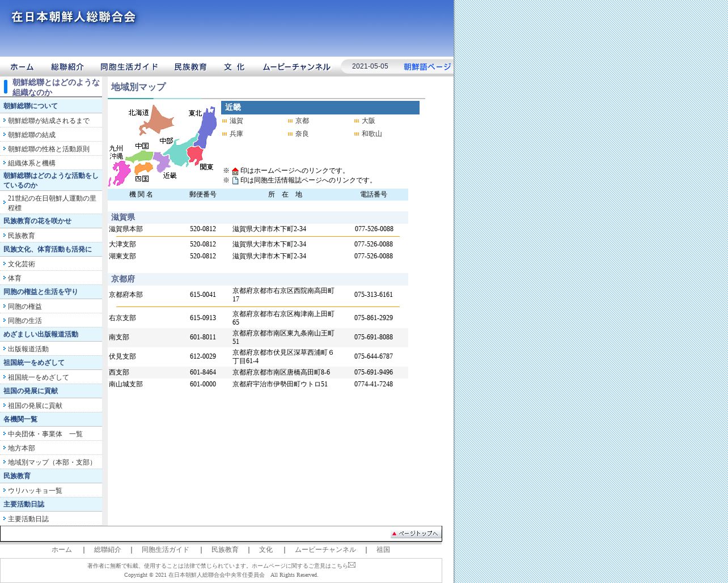Open 中央団体・事業体 一覧 sidebar link
The width and height of the screenshot is (728, 583).
(45, 434)
